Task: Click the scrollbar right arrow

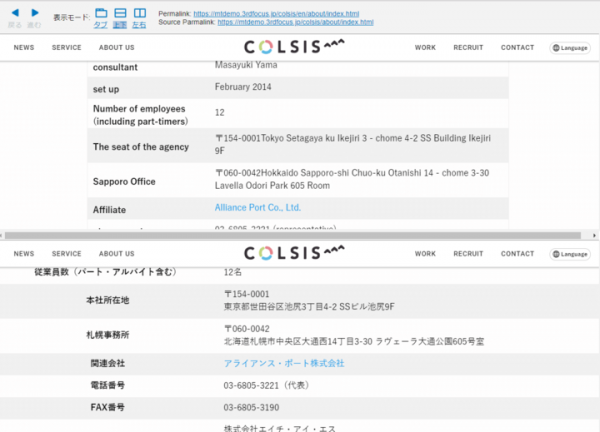Action: [594, 235]
